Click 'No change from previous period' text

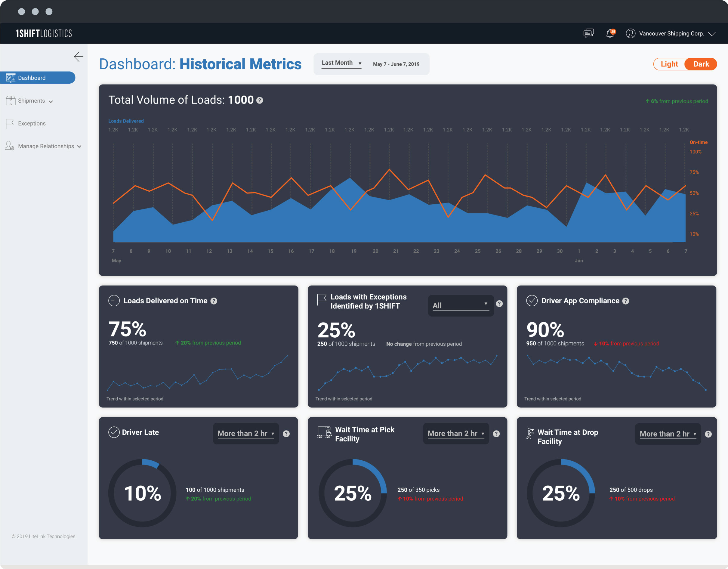tap(424, 344)
